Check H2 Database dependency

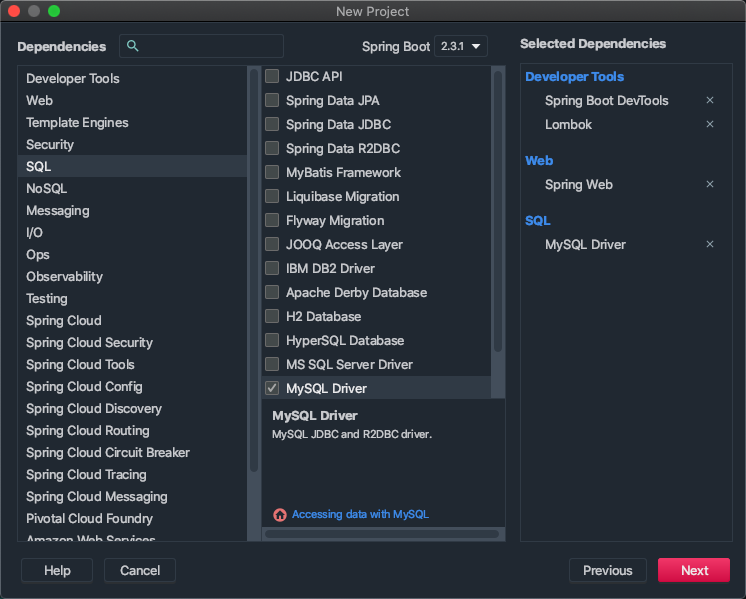click(x=272, y=316)
